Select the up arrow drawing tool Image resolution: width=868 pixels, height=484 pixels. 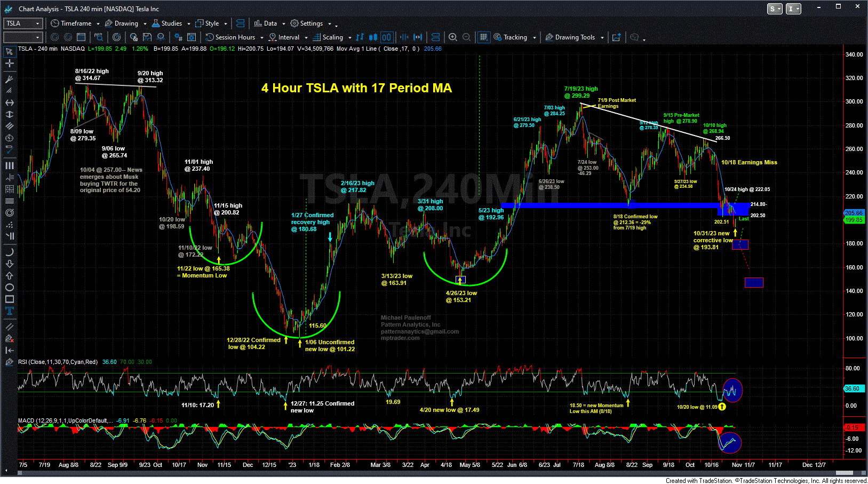tap(9, 275)
